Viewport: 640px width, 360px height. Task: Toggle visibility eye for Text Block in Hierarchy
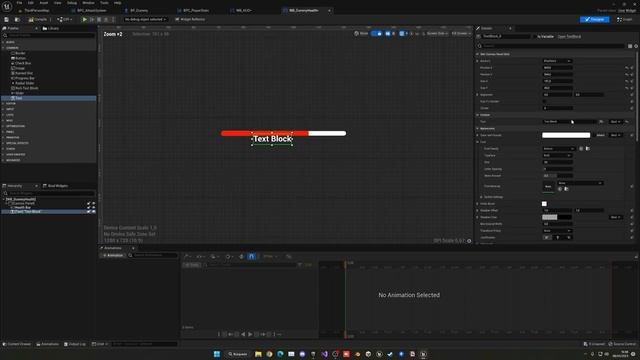[x=93, y=211]
